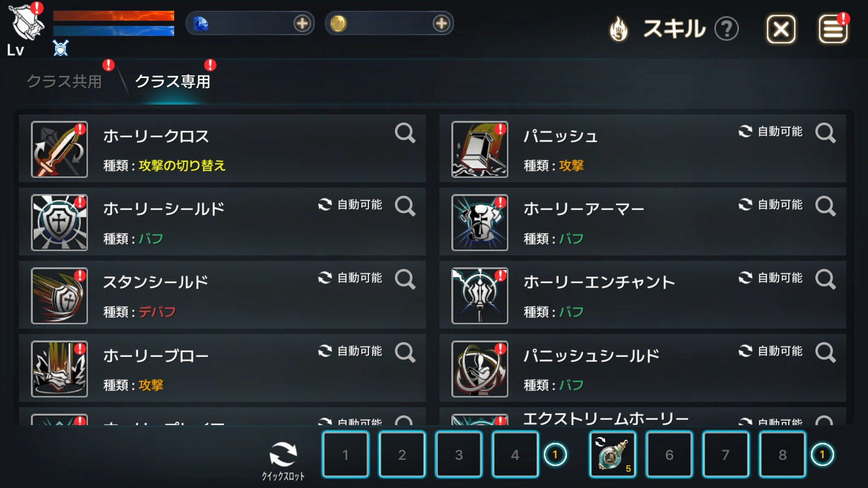Switch quick slot page after slot 4
The width and height of the screenshot is (868, 488).
[555, 454]
